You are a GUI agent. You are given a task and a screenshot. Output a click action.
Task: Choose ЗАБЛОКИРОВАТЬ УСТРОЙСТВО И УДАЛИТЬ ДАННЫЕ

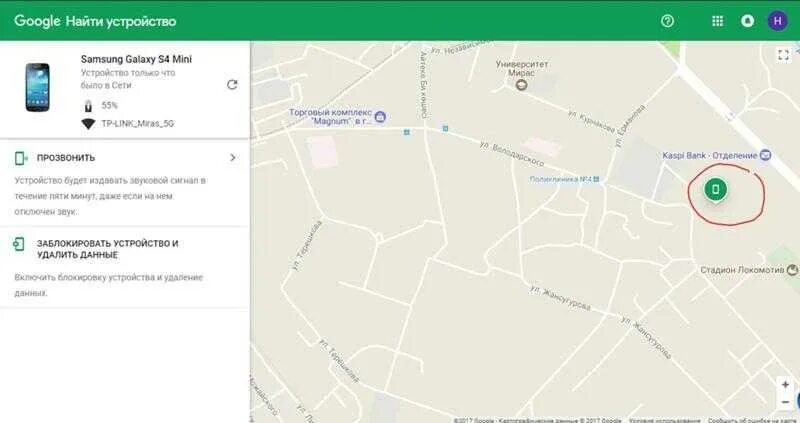(x=107, y=249)
